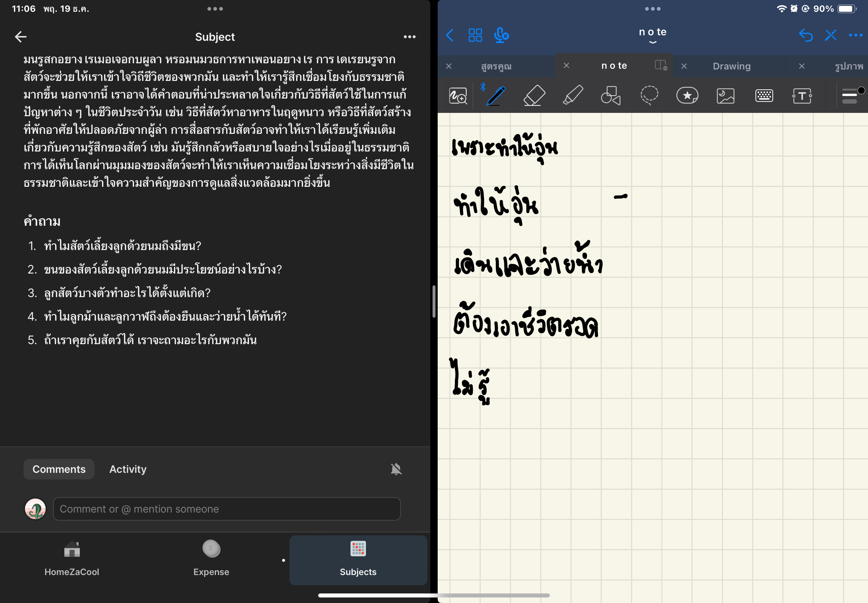Screen dimensions: 868x603
Task: Select the Text box tool
Action: [802, 95]
